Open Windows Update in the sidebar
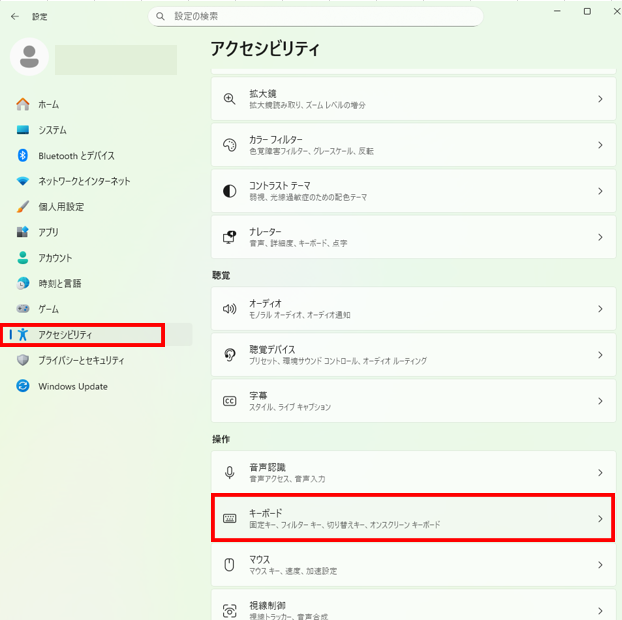Screen dimensions: 622x620 72,386
